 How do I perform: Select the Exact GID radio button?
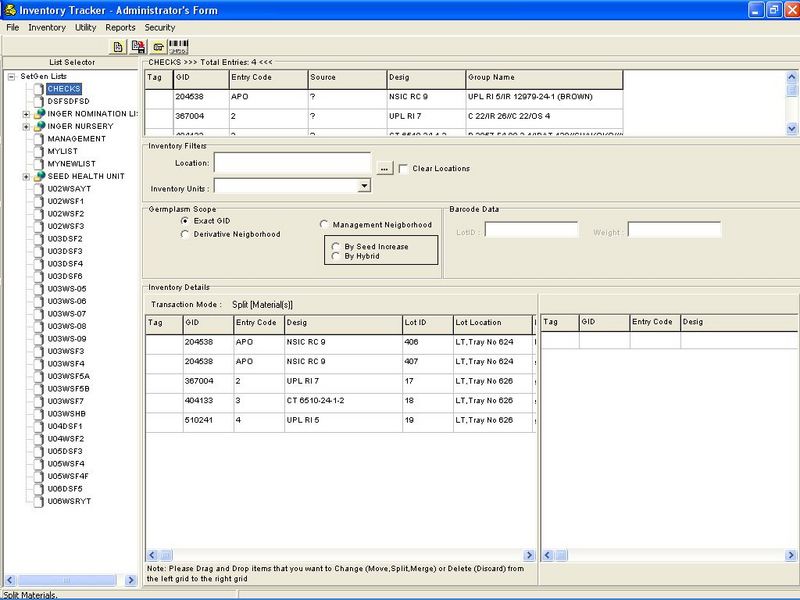185,221
